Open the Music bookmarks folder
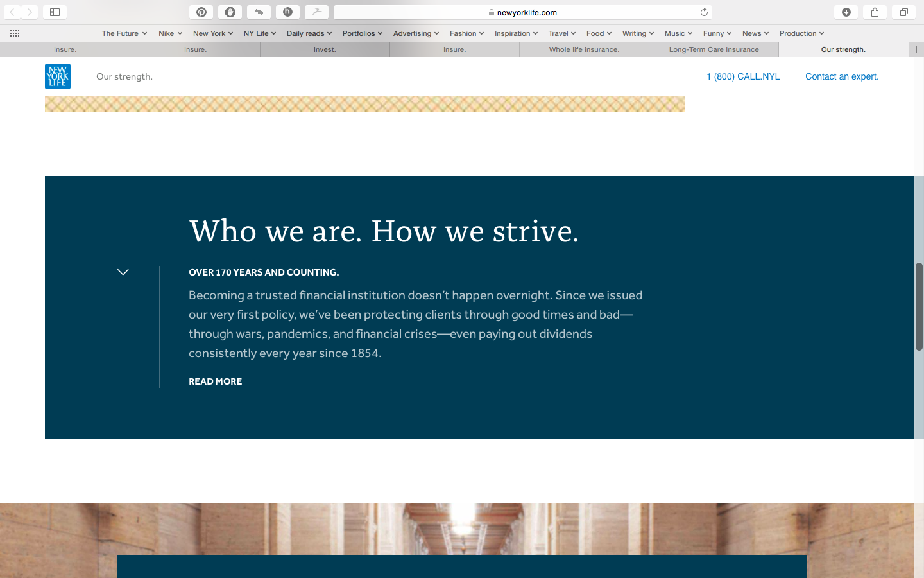 [678, 33]
